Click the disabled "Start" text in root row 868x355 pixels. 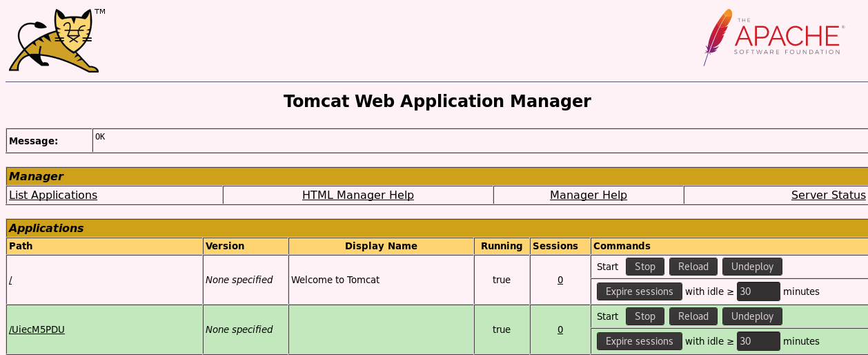(x=607, y=267)
